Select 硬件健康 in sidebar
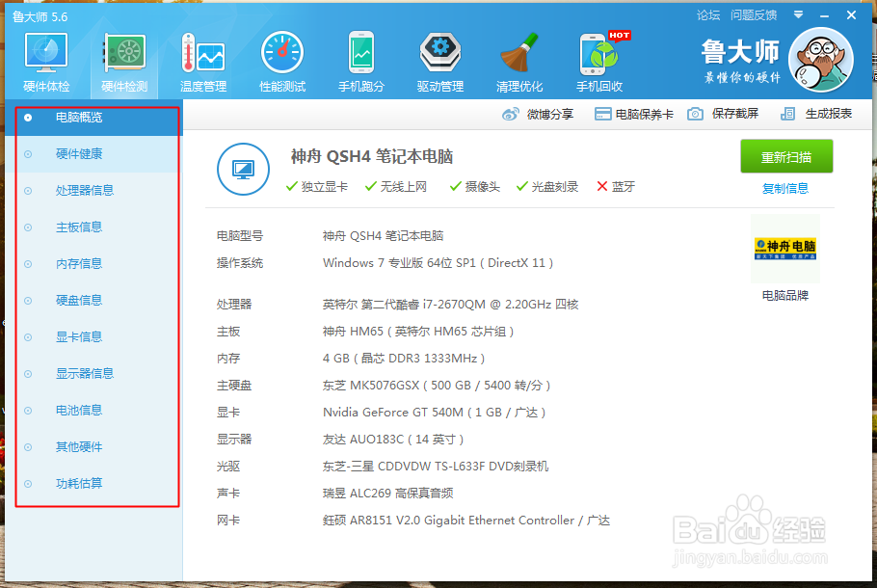 click(x=94, y=154)
